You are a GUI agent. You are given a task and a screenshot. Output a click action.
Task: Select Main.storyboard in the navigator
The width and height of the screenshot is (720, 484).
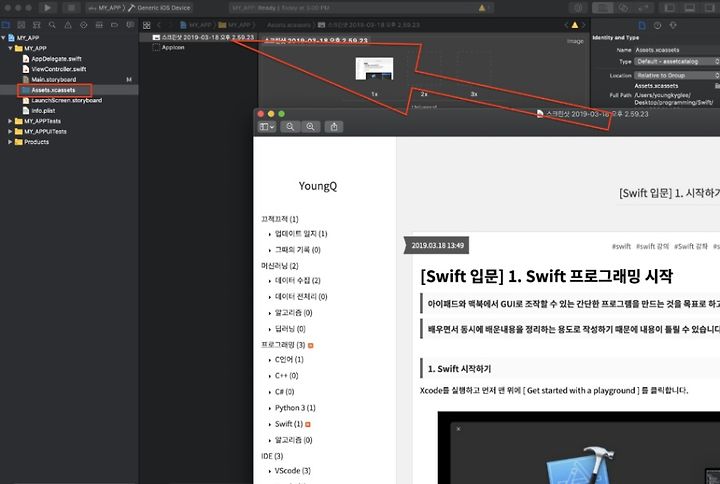[54, 79]
